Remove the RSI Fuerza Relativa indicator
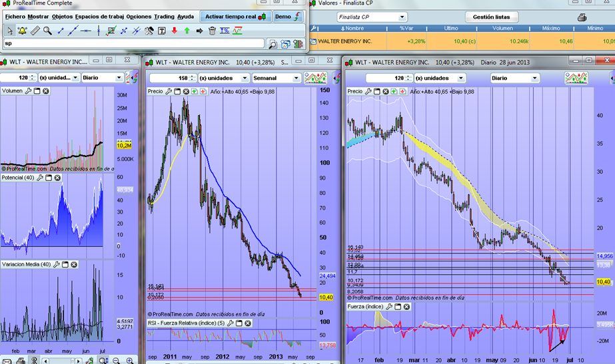The width and height of the screenshot is (615, 364). click(248, 323)
